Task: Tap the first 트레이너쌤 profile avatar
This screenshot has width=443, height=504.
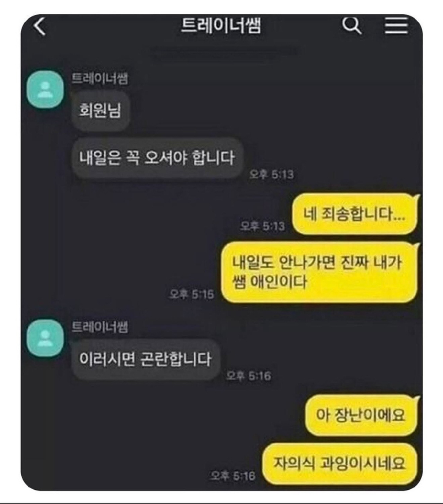Action: [45, 90]
